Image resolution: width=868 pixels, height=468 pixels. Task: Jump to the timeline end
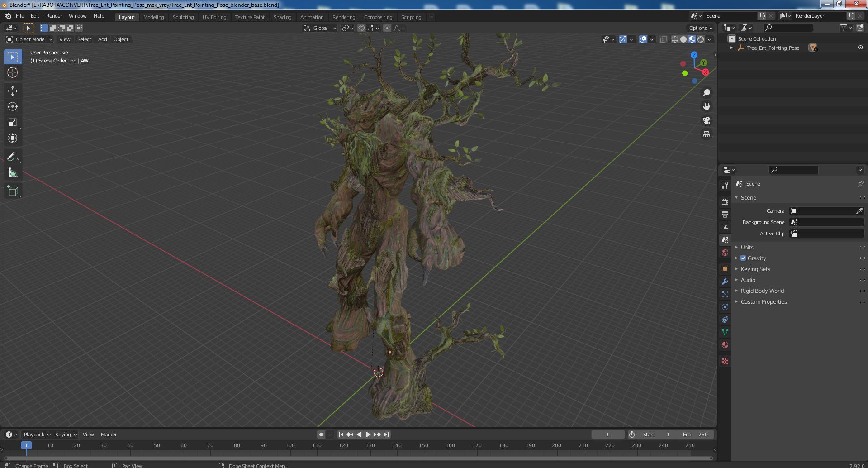point(386,435)
